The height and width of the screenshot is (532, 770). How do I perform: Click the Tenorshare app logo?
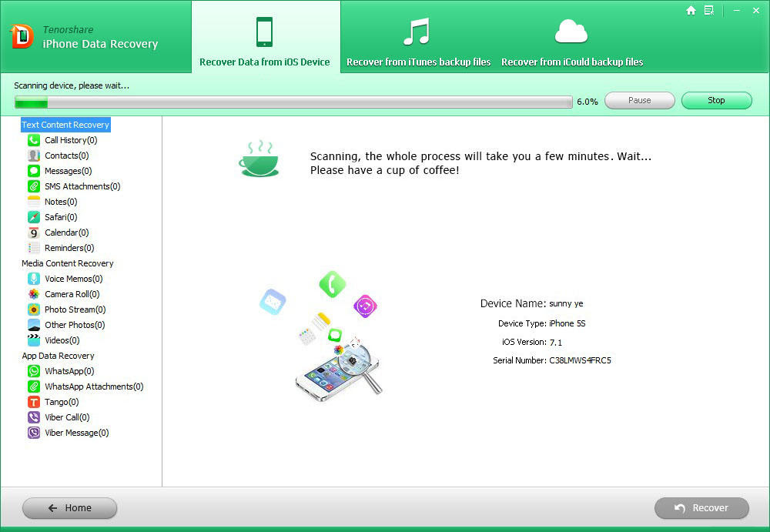pos(22,37)
